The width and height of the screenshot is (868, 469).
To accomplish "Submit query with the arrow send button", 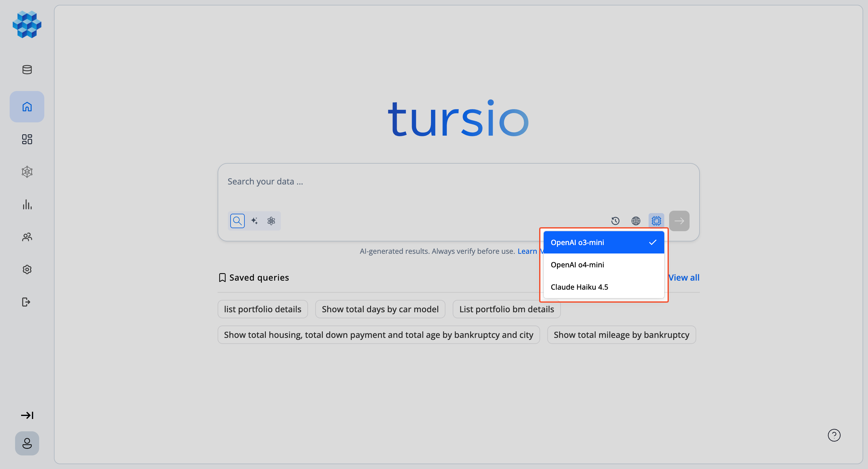I will (679, 221).
